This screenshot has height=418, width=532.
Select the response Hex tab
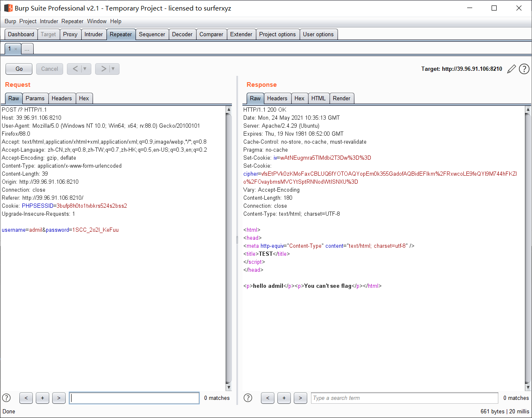(300, 98)
